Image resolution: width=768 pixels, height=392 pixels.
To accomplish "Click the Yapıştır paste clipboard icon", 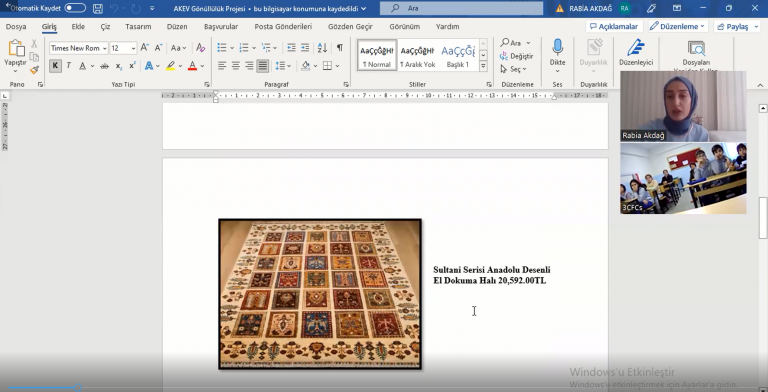I will click(x=16, y=48).
